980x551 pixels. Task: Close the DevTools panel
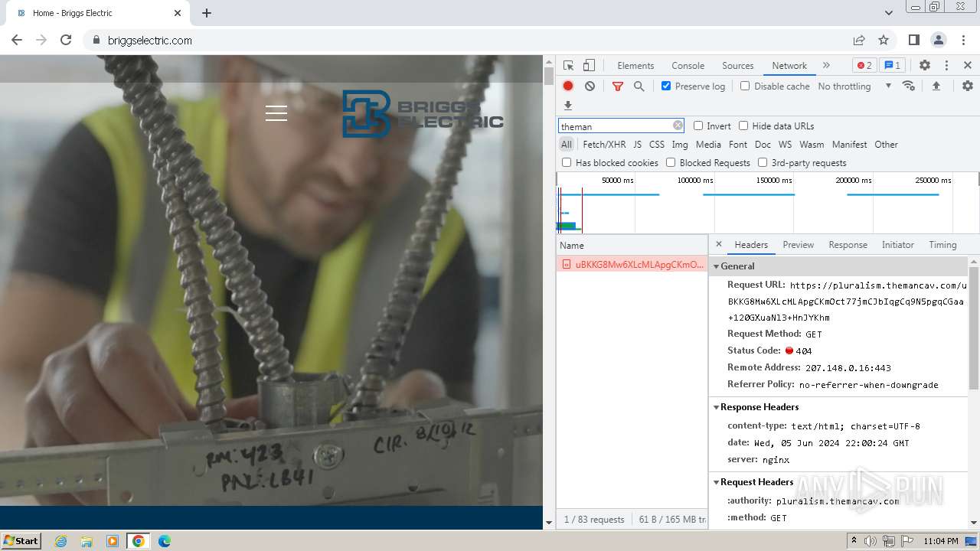(968, 66)
